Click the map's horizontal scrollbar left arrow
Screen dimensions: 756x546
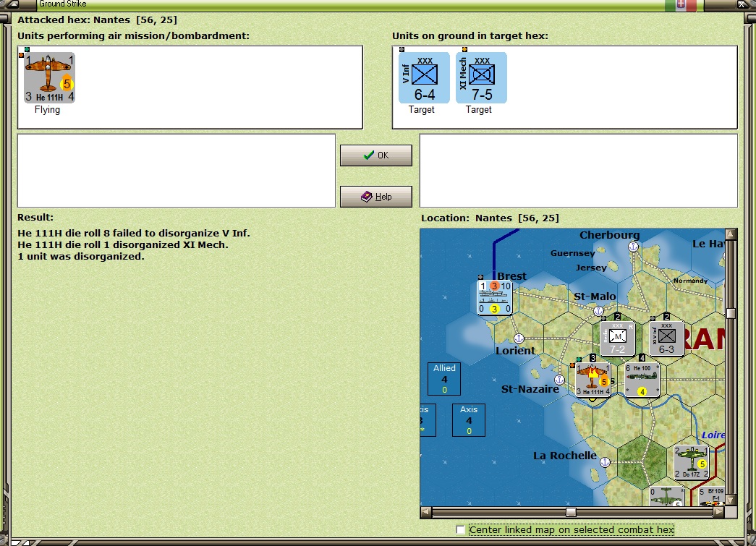click(426, 512)
